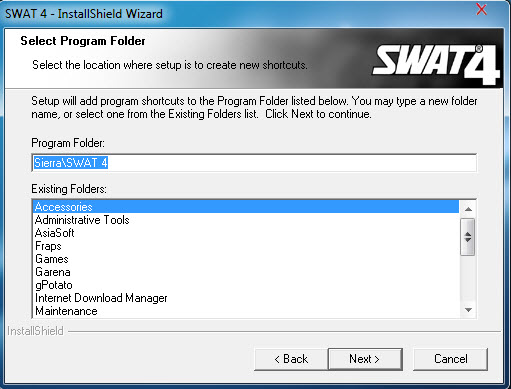Choose Garena from the folder list
The image size is (511, 389).
246,272
